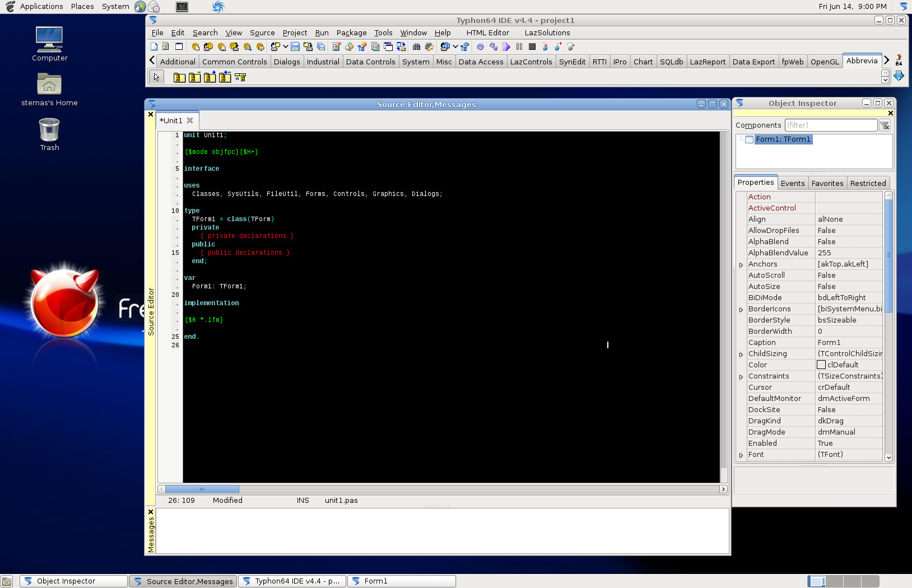Expand the ChildSizing property

coord(741,354)
